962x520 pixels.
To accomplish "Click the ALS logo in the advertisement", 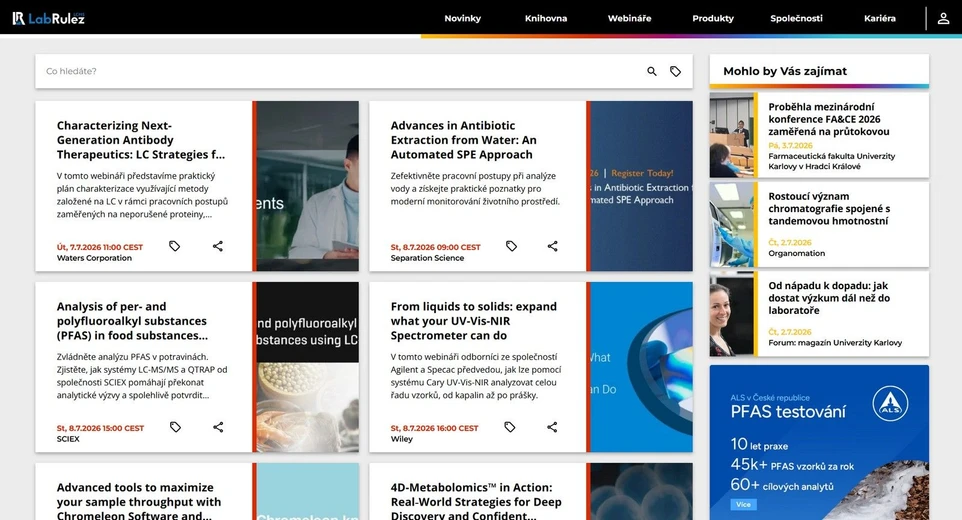I will tap(890, 403).
